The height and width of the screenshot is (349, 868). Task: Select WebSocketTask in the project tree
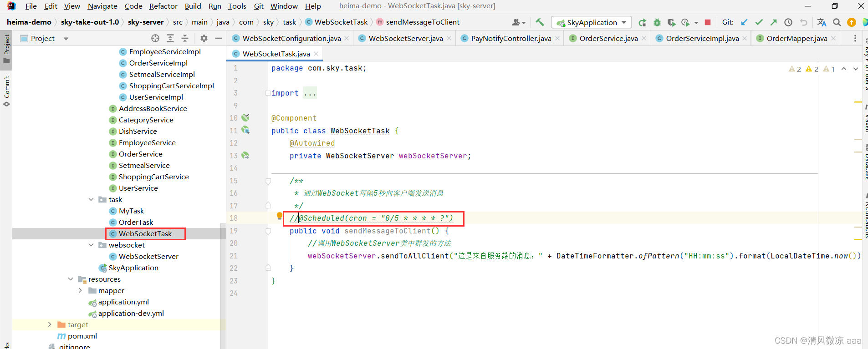click(145, 233)
